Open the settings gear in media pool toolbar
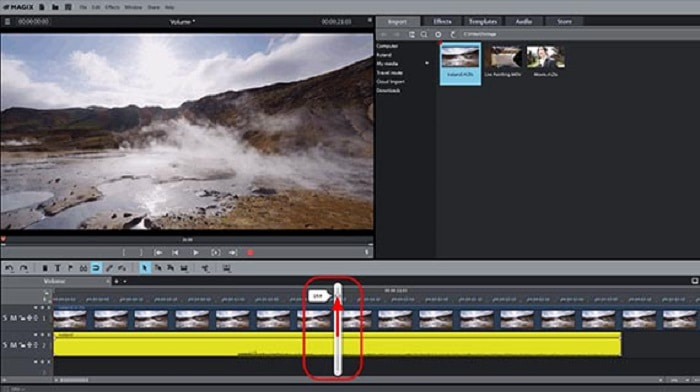700x392 pixels. pos(438,34)
